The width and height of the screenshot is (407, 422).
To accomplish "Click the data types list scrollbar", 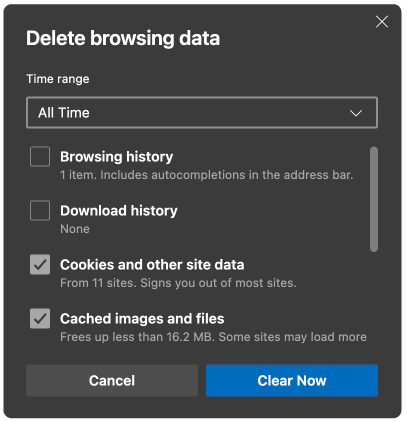I will tap(374, 199).
